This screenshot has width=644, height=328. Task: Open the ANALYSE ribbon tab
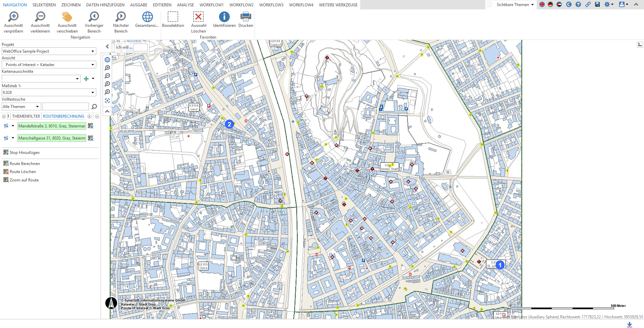click(x=185, y=5)
